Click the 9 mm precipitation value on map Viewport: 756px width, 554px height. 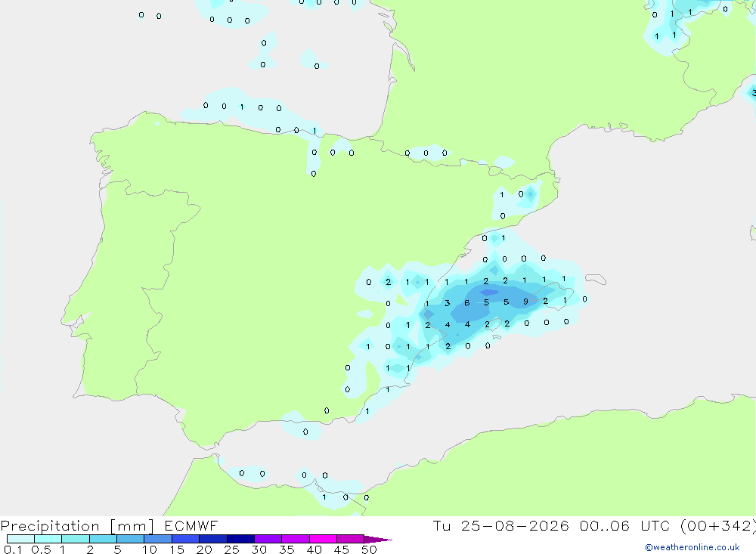[x=525, y=302]
